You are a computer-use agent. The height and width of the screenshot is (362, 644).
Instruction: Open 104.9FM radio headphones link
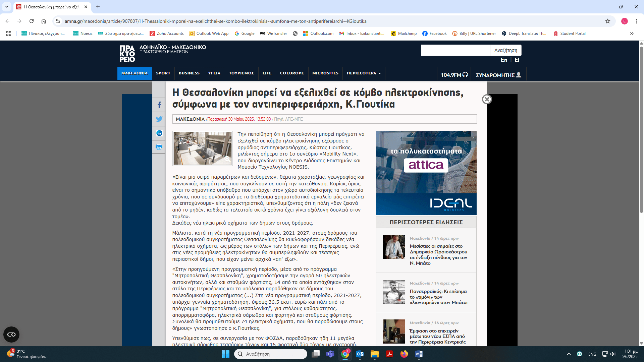454,75
